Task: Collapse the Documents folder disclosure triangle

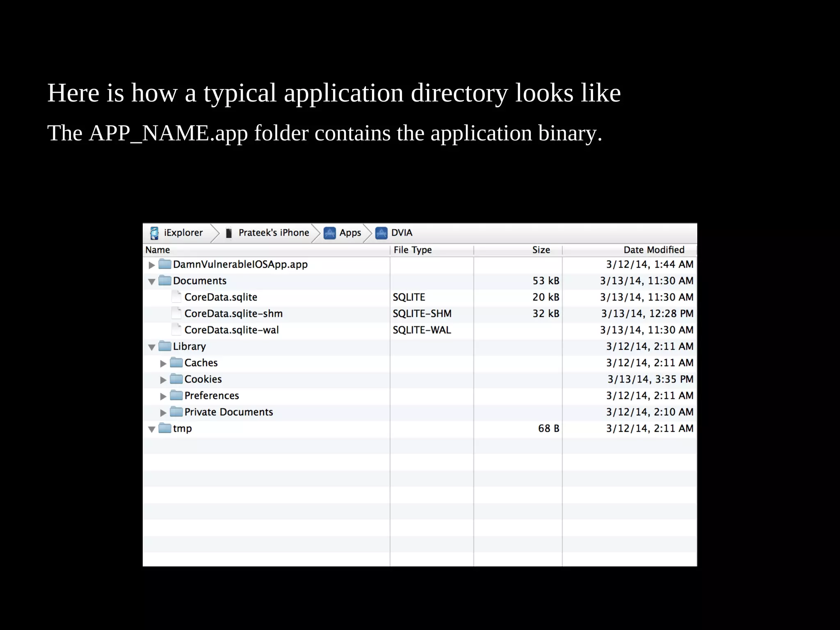Action: (x=152, y=281)
